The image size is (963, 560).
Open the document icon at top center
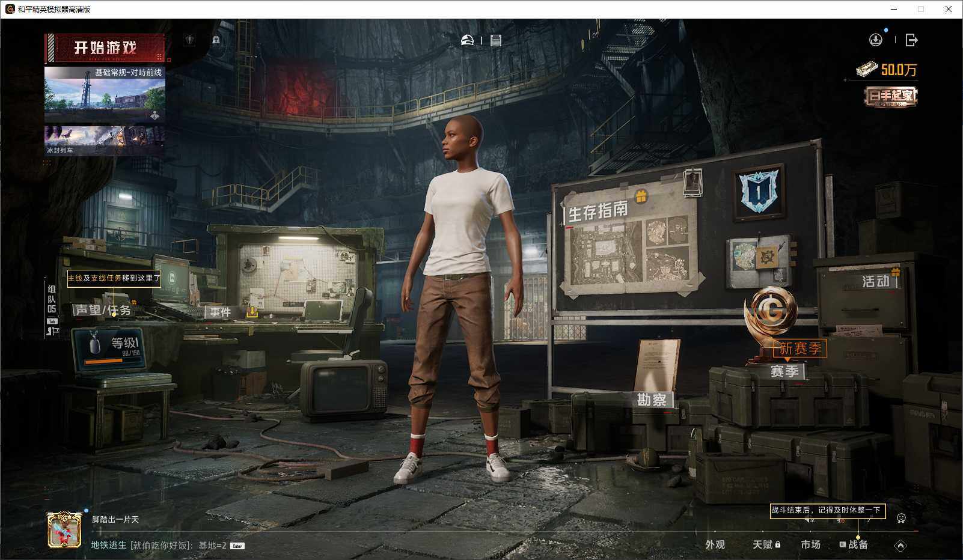pyautogui.click(x=496, y=40)
